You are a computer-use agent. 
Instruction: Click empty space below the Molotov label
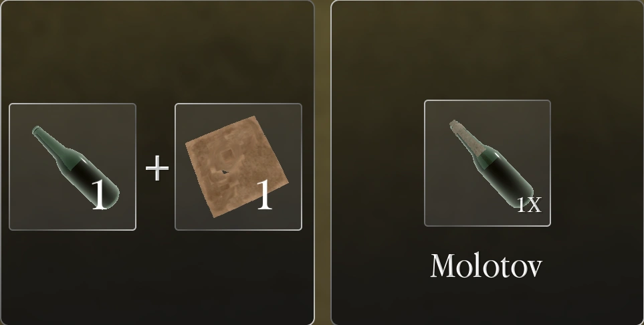click(x=487, y=303)
